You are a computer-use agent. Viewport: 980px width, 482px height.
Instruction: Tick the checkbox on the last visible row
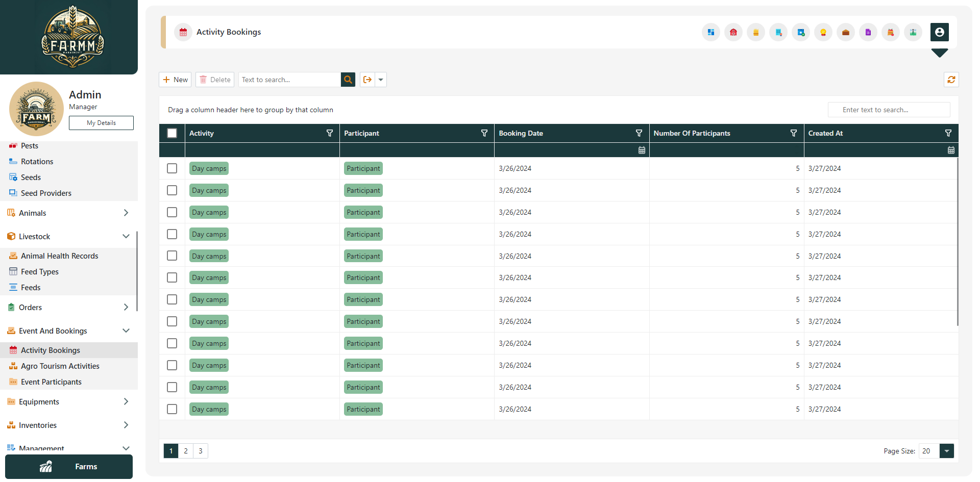click(172, 409)
